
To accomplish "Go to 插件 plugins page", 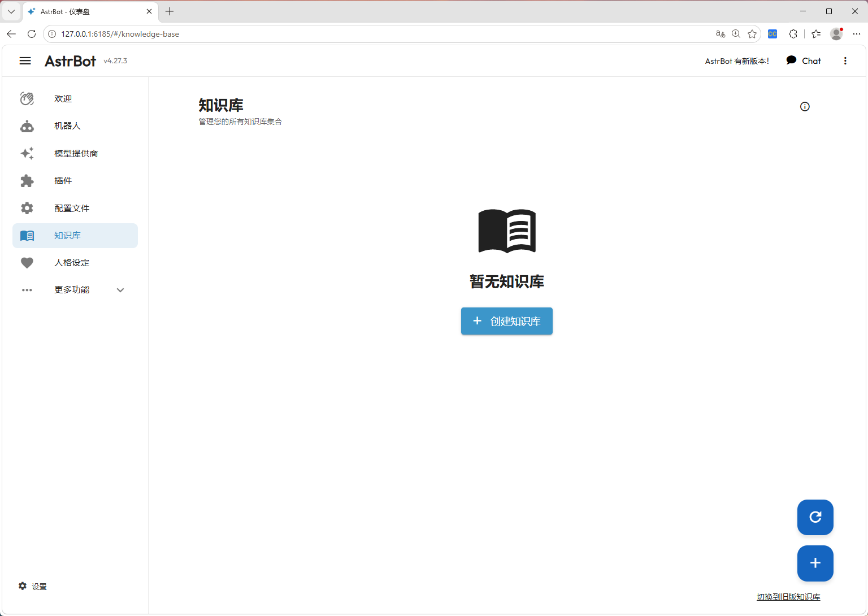I will 75,181.
